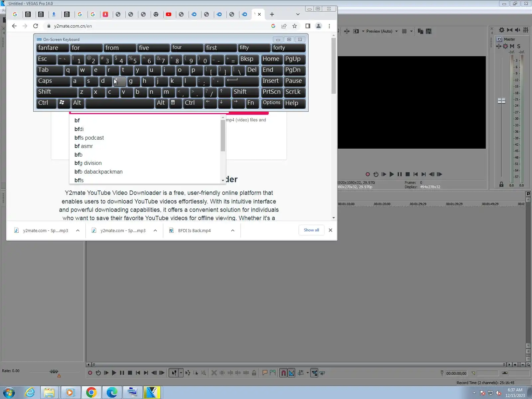
Task: Click the Downmix Output icon in Master Bus
Action: pyautogui.click(x=510, y=30)
